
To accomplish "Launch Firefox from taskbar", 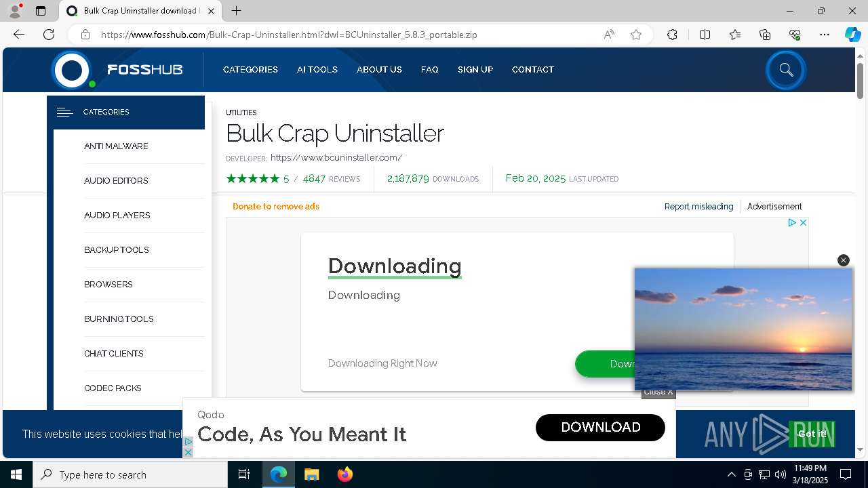I will 344,474.
